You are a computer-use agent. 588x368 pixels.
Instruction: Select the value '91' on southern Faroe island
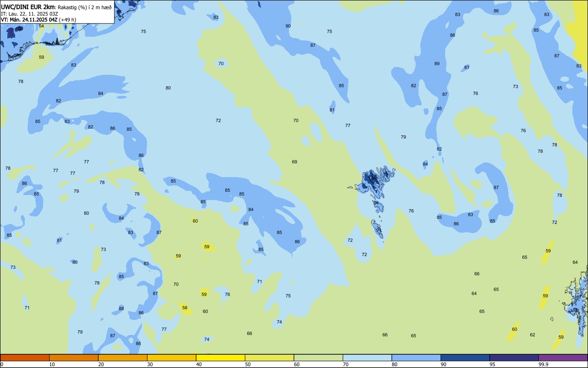pyautogui.click(x=379, y=230)
